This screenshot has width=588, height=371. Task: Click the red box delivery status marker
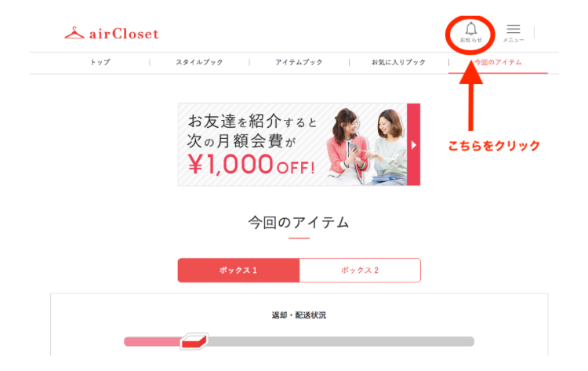(x=194, y=341)
